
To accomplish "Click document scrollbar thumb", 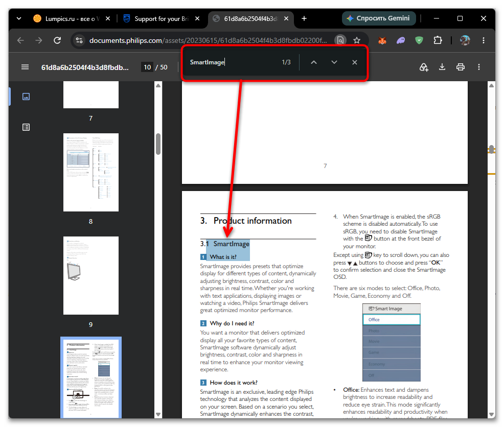I will tap(491, 150).
